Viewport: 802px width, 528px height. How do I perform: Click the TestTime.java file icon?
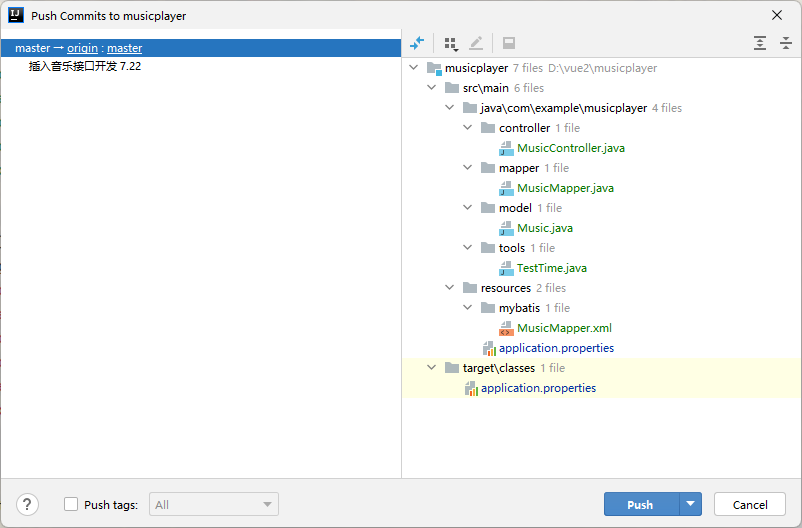(x=506, y=268)
